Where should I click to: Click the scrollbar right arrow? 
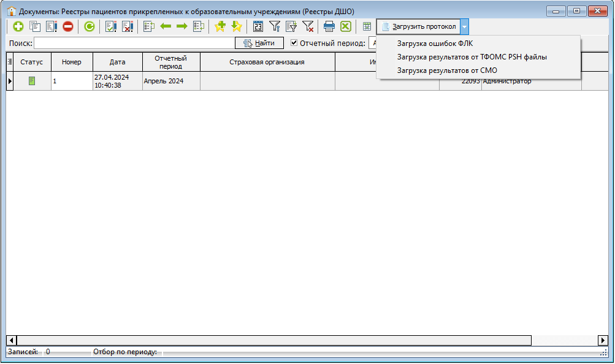tap(603, 340)
